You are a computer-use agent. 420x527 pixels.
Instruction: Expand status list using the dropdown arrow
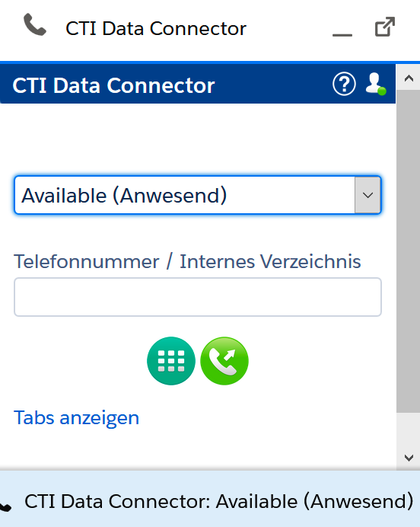tap(367, 195)
